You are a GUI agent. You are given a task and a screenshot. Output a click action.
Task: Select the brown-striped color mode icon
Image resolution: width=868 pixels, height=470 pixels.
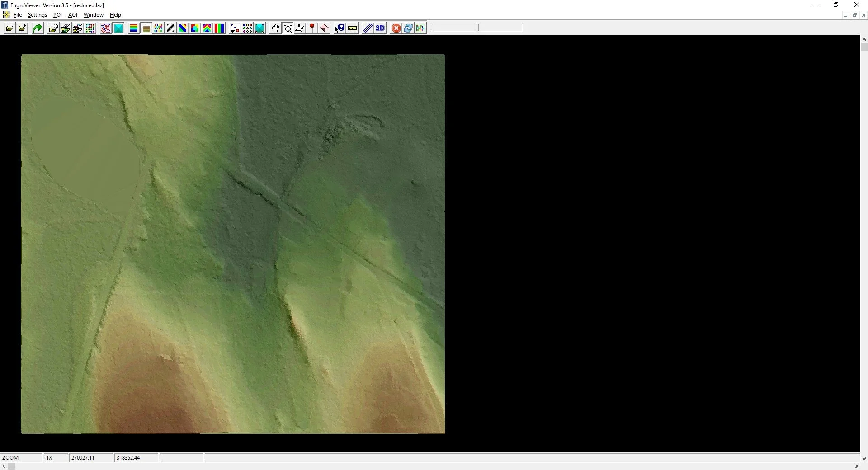tap(146, 28)
